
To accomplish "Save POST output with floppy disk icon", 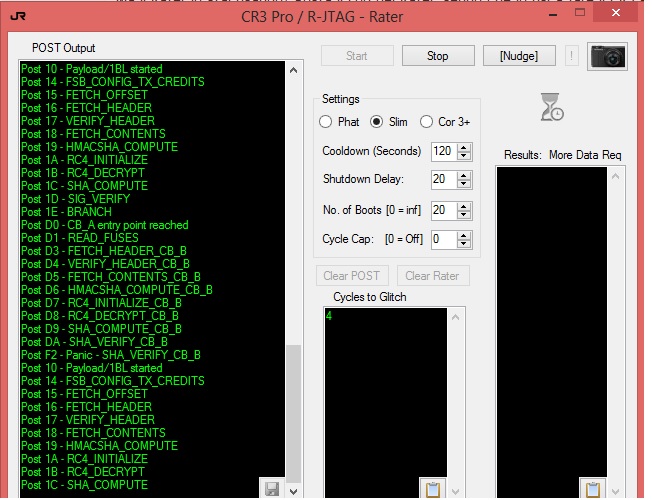I will (272, 489).
